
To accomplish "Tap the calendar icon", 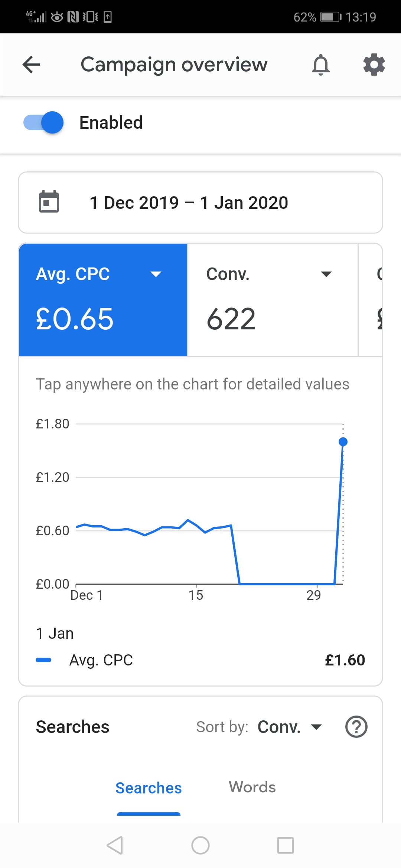I will tap(49, 202).
